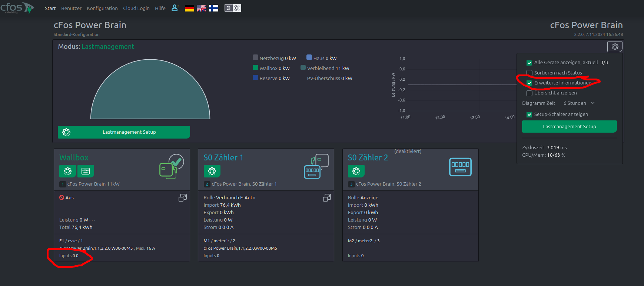
Task: Toggle Alle Geräte anzeigen checkbox
Action: pyautogui.click(x=529, y=63)
